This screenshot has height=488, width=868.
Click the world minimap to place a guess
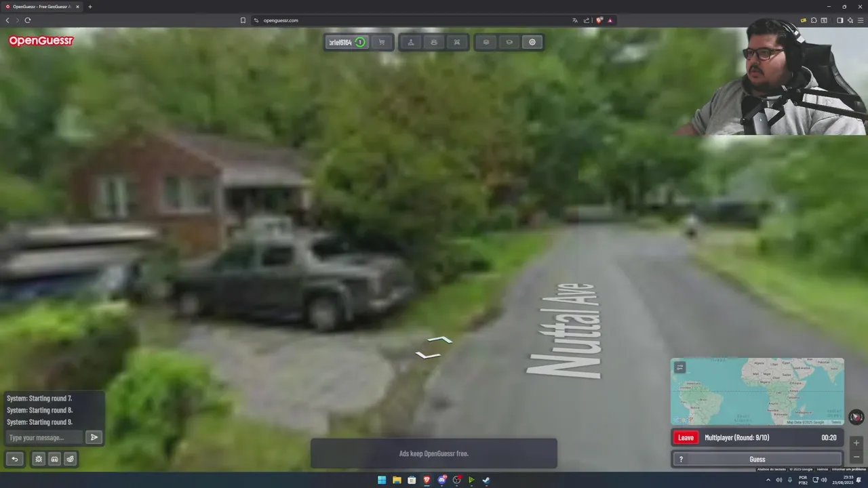757,392
